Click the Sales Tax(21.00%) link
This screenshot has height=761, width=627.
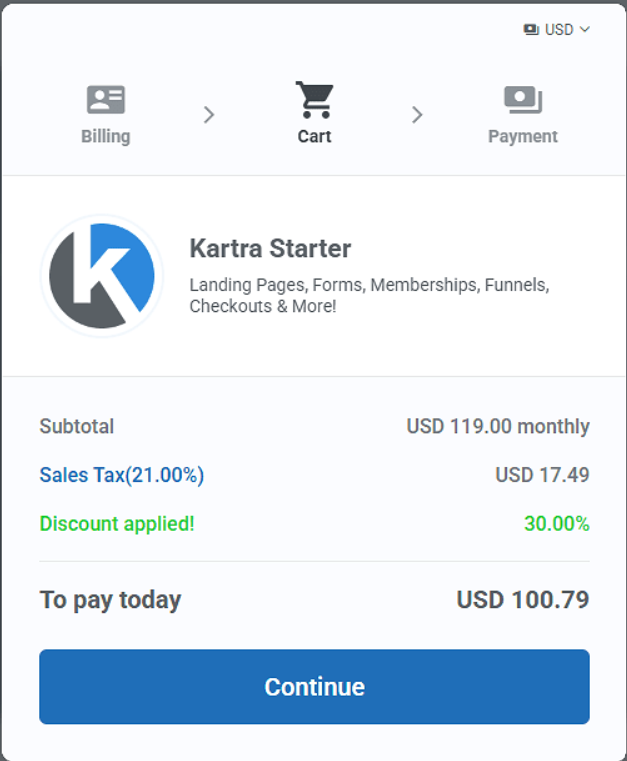point(121,475)
